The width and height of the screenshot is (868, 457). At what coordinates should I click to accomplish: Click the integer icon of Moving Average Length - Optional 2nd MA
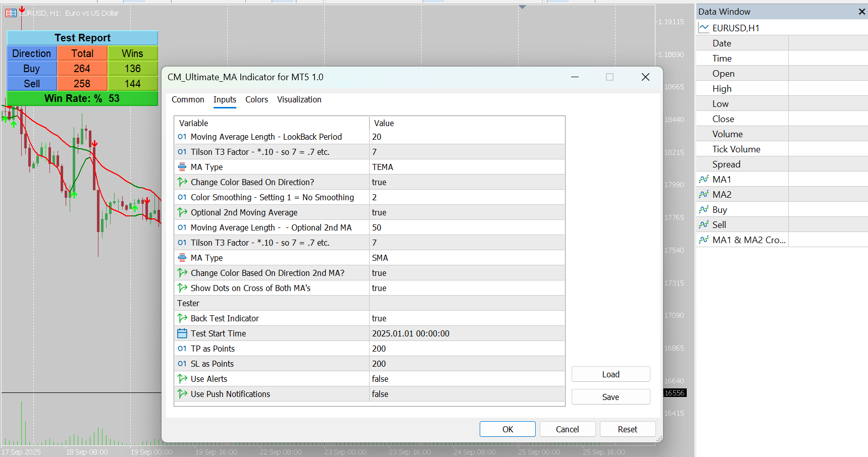coord(182,227)
